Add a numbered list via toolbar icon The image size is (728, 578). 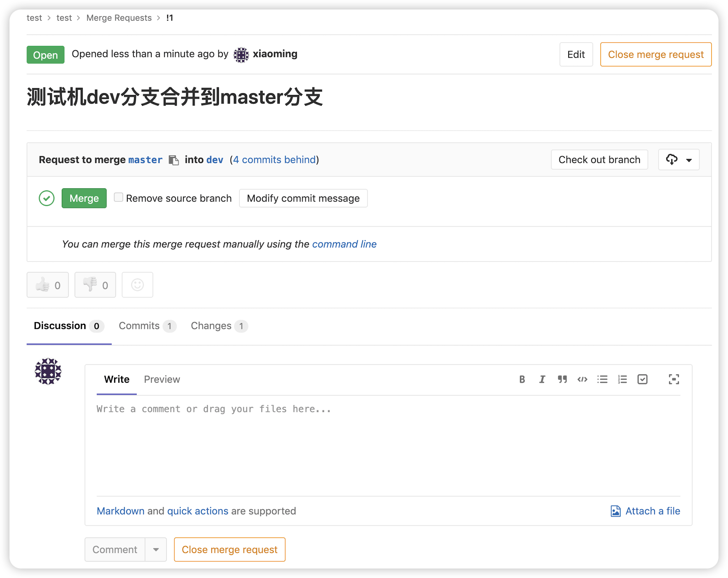622,379
